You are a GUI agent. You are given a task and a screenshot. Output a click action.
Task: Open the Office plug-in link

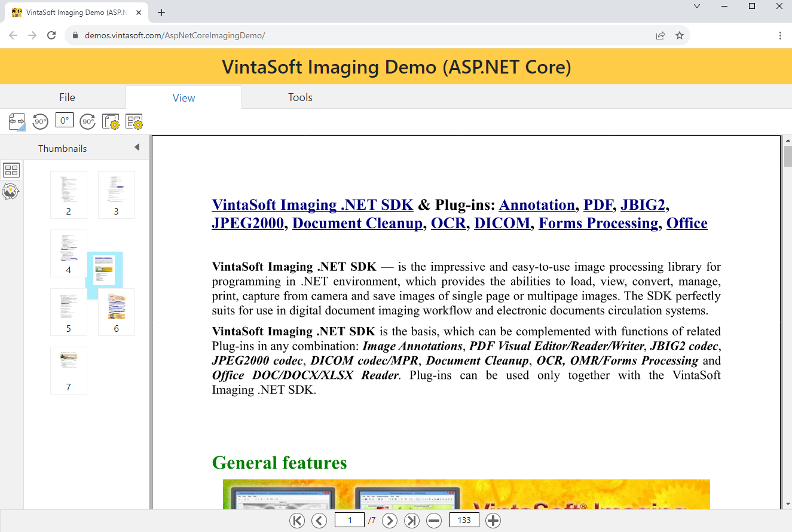pyautogui.click(x=687, y=223)
